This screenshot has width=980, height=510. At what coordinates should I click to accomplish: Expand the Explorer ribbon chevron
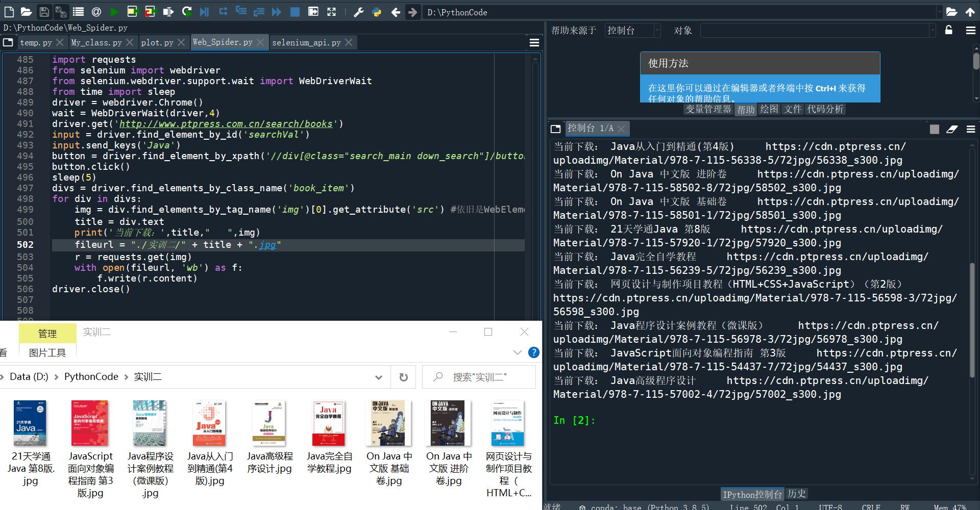[517, 352]
